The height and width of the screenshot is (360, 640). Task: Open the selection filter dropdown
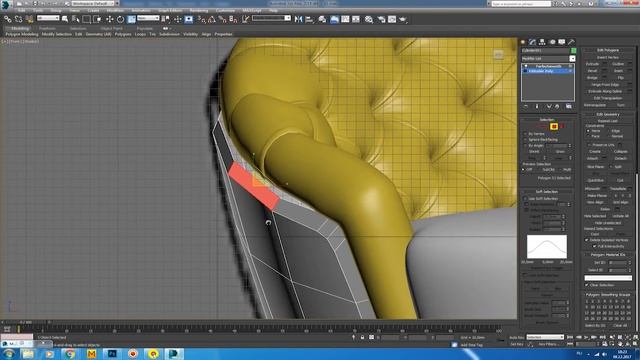(x=48, y=18)
